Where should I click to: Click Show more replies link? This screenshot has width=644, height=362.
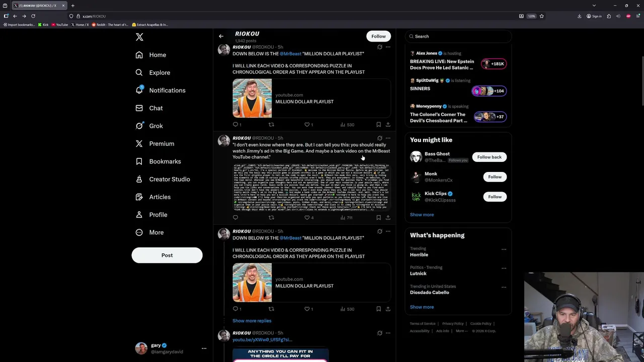click(252, 321)
